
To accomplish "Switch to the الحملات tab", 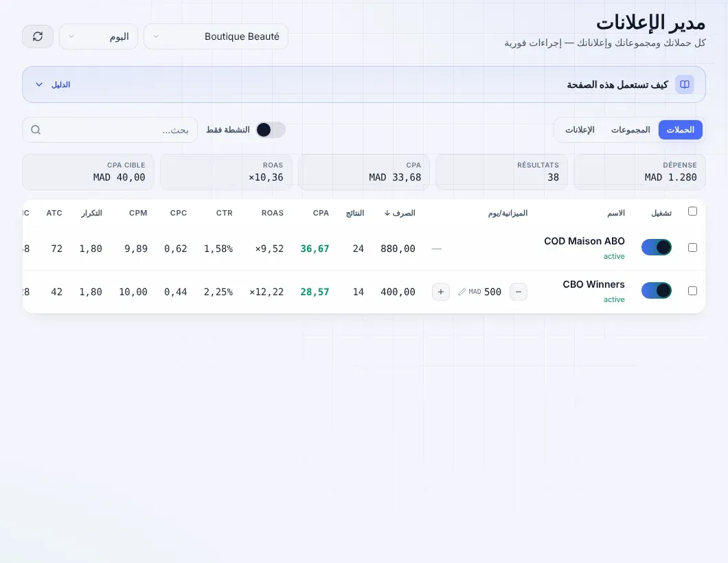I will point(680,130).
